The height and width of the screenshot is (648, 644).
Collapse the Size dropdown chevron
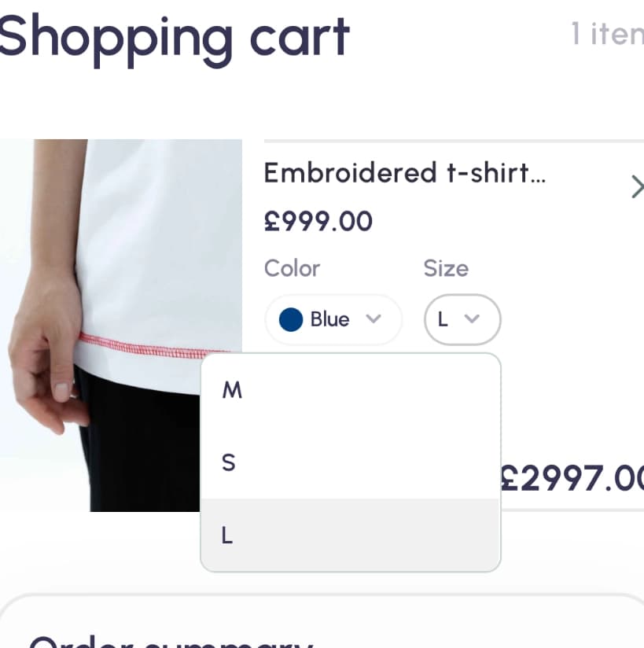pyautogui.click(x=472, y=318)
